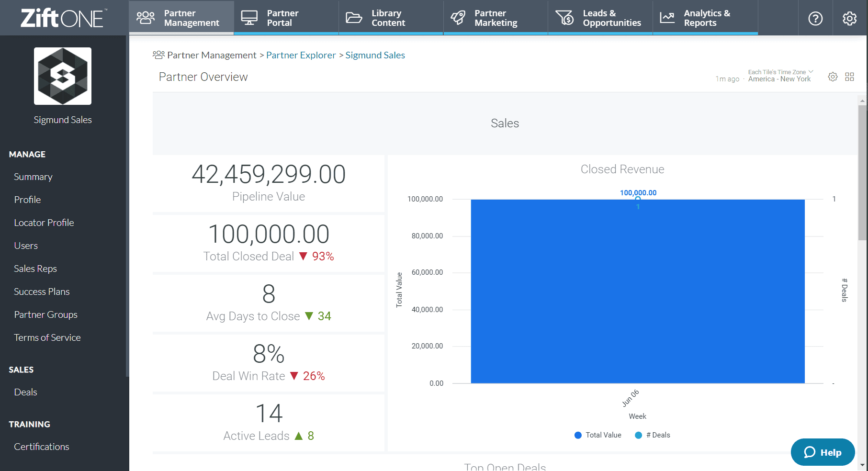868x471 pixels.
Task: Open the Partner Management tab
Action: tap(181, 18)
